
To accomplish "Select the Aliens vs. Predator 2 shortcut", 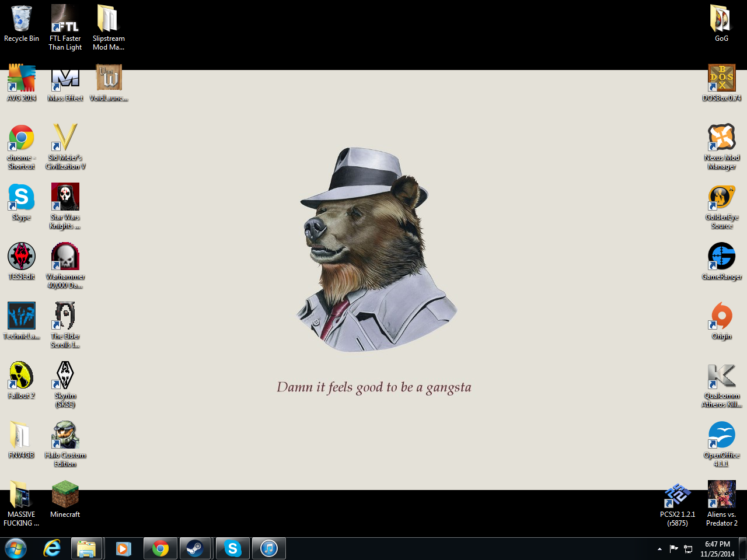I will click(x=722, y=504).
